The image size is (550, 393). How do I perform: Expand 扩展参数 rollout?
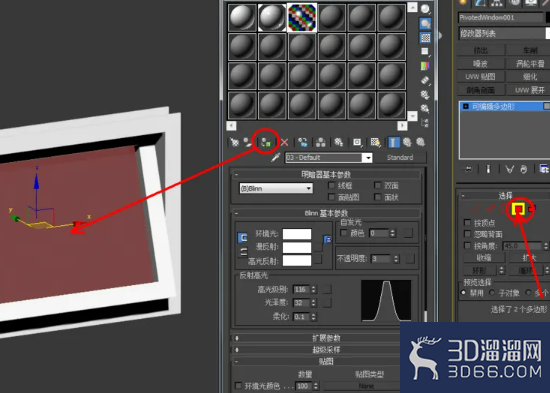click(326, 338)
